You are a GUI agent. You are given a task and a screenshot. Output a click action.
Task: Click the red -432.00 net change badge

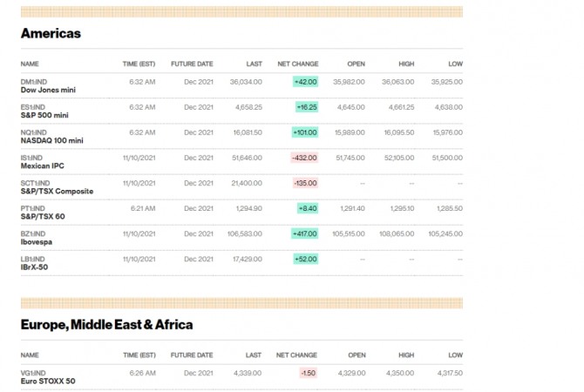click(303, 158)
